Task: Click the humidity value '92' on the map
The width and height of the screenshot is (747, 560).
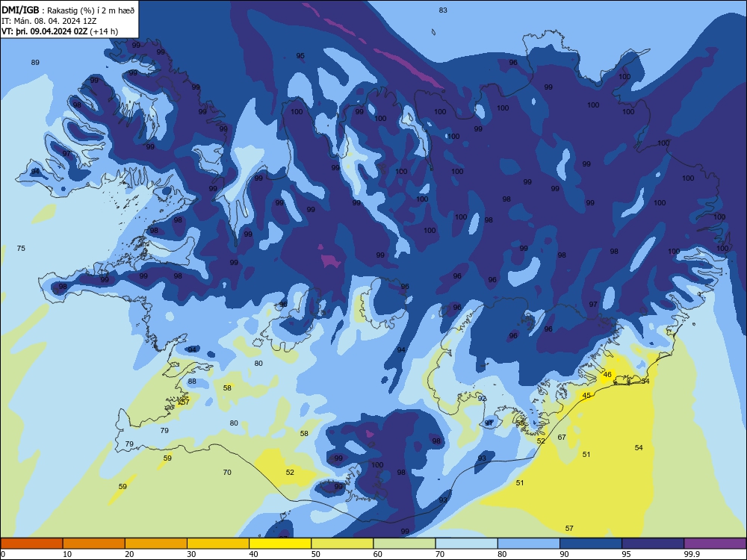Action: click(x=482, y=399)
